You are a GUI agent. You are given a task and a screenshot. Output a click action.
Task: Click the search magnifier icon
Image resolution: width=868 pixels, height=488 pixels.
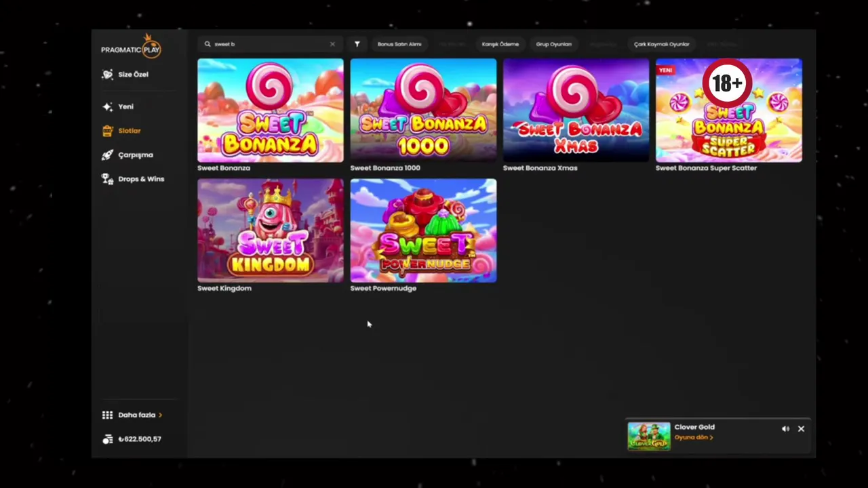[208, 44]
